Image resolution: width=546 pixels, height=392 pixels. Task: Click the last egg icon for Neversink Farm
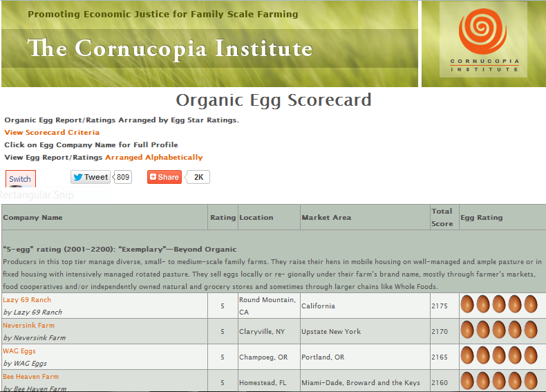point(530,330)
